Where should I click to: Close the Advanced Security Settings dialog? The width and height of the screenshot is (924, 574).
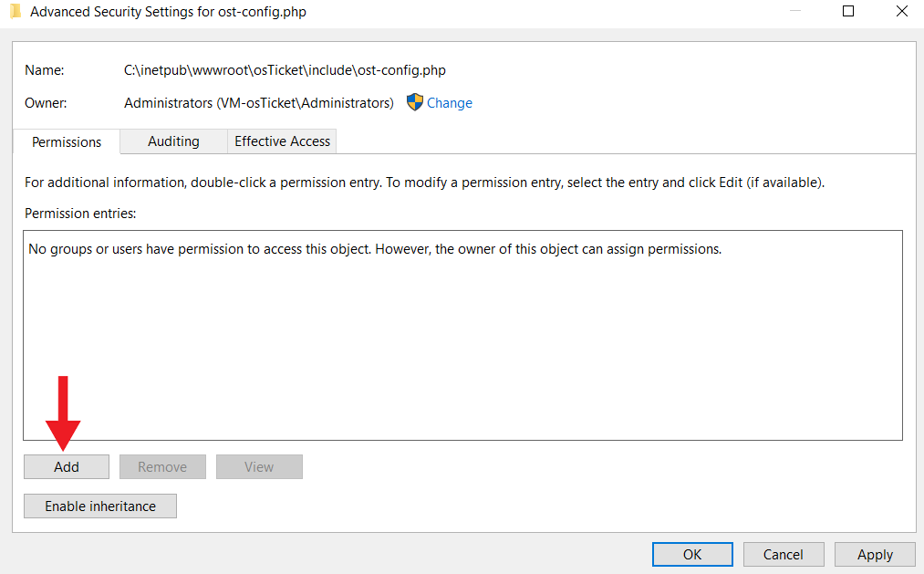[901, 11]
